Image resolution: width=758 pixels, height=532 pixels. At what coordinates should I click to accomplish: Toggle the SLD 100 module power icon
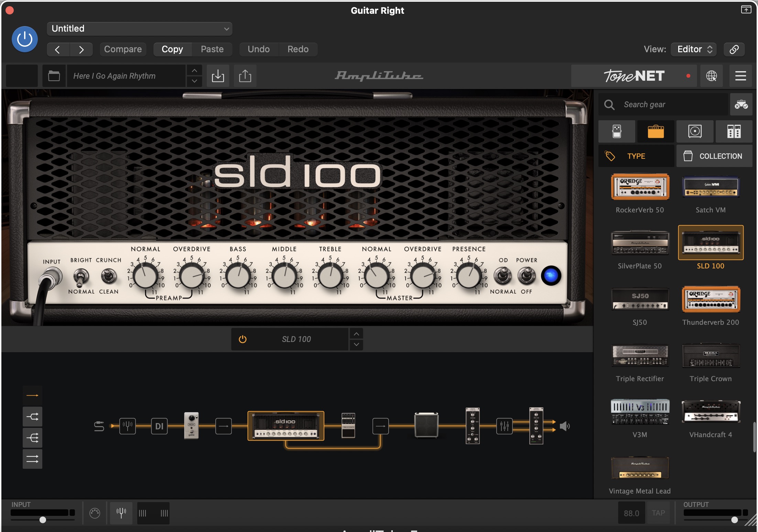point(242,339)
